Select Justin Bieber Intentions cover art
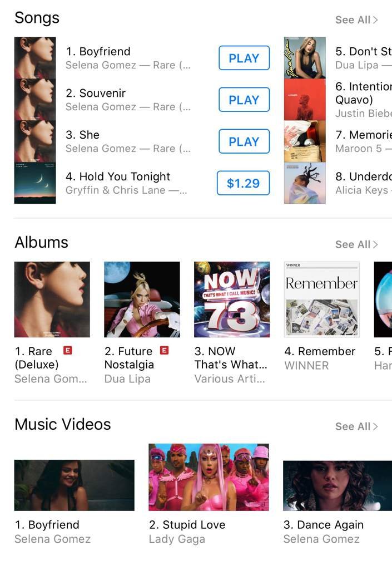The height and width of the screenshot is (570, 392). click(305, 100)
